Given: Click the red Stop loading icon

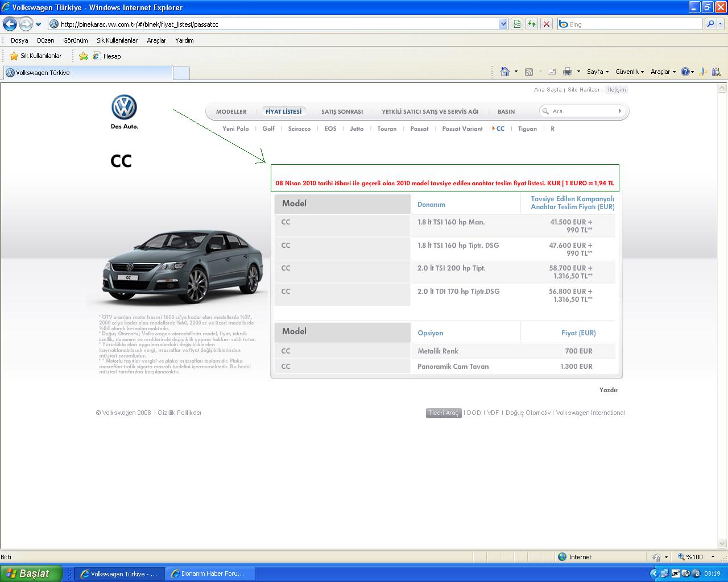Looking at the screenshot, I should pos(547,24).
